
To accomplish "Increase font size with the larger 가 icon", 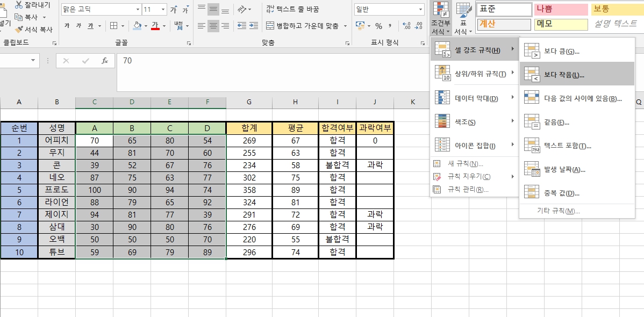I will point(174,9).
